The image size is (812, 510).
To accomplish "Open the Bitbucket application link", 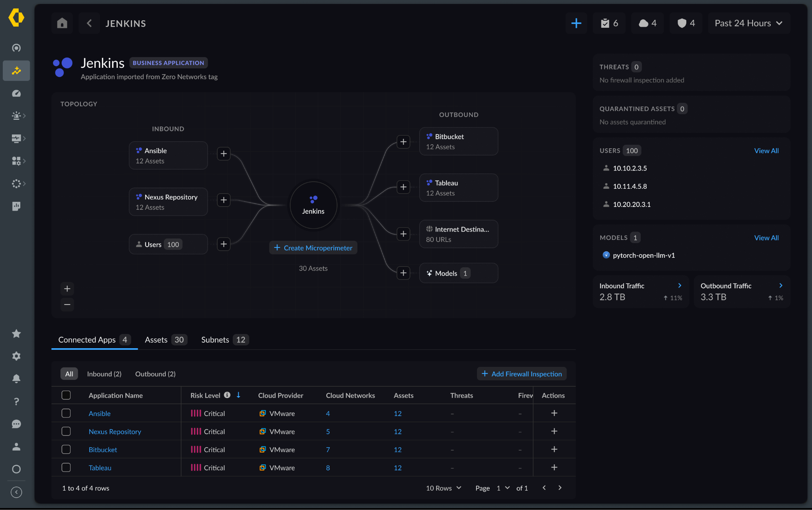I will click(103, 449).
